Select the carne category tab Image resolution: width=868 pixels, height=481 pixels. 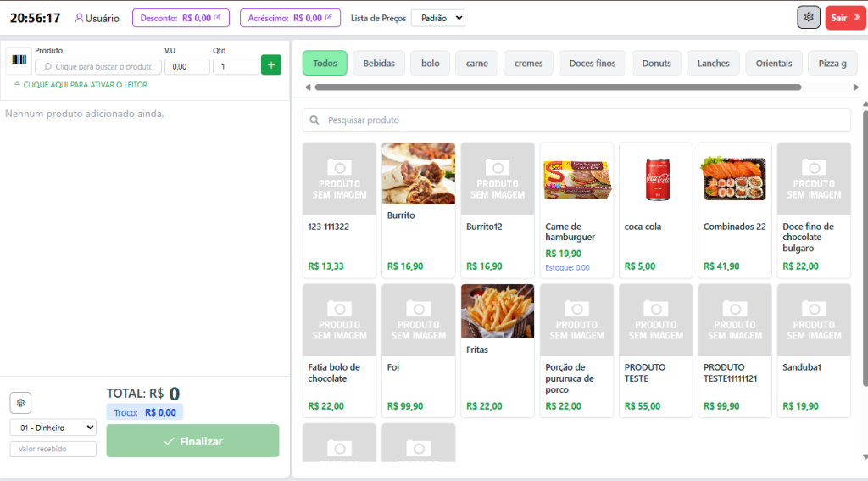pyautogui.click(x=476, y=63)
